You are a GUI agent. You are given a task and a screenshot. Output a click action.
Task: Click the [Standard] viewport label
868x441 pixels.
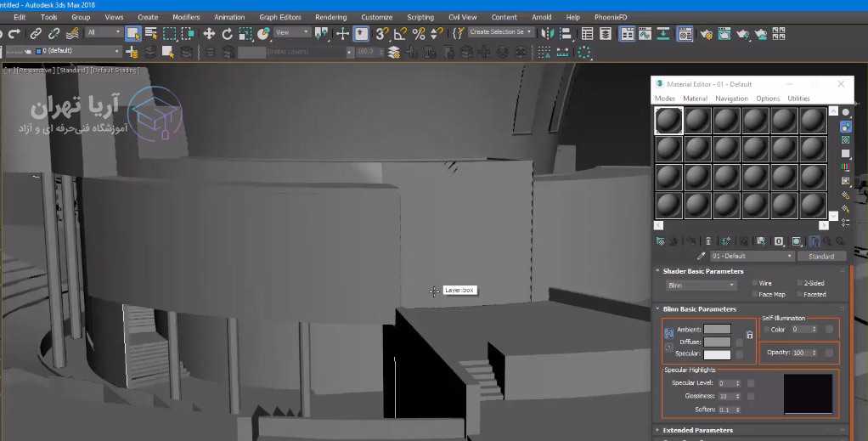(73, 71)
